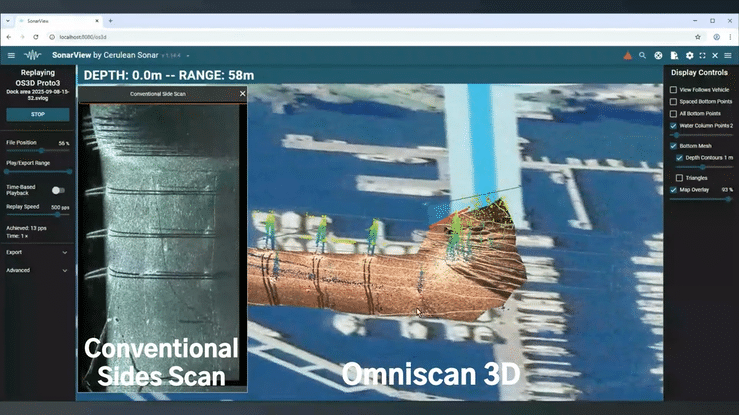Toggle fullscreen view mode
Image resolution: width=739 pixels, height=415 pixels.
pyautogui.click(x=702, y=56)
